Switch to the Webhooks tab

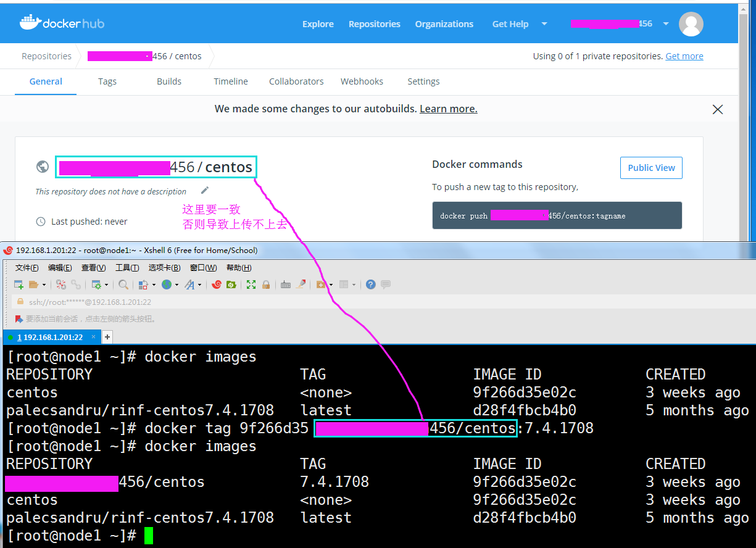[362, 81]
